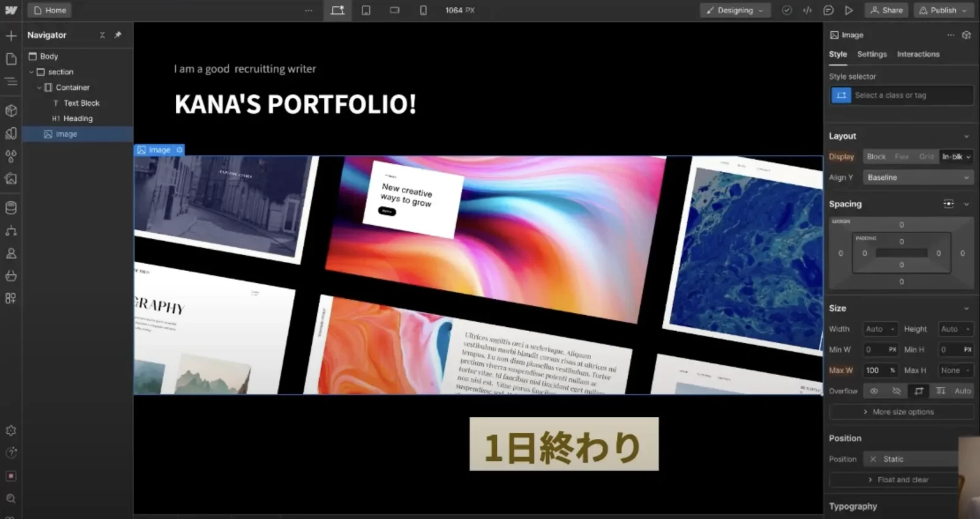Switch to tablet breakpoint icon
Image resolution: width=980 pixels, height=519 pixels.
pyautogui.click(x=366, y=10)
